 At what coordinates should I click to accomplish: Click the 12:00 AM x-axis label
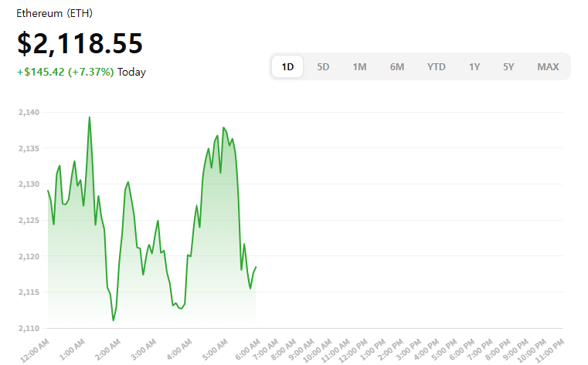point(36,347)
